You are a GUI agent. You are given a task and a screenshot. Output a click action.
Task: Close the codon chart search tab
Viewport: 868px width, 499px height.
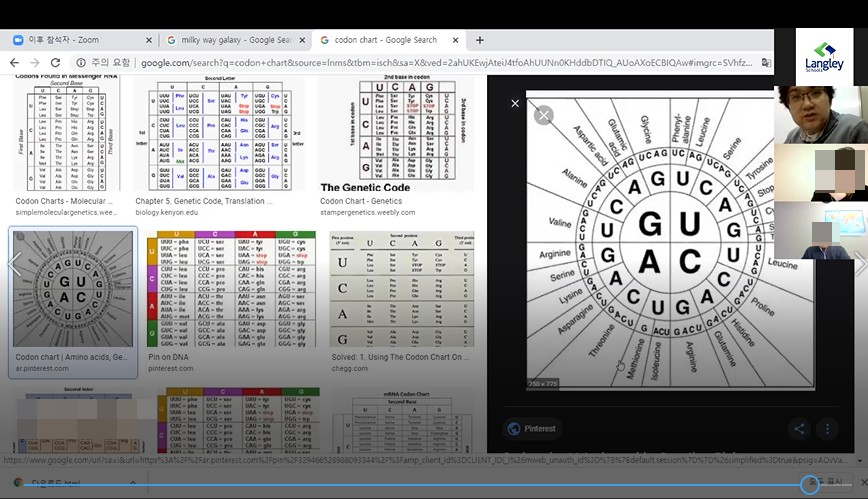point(455,40)
